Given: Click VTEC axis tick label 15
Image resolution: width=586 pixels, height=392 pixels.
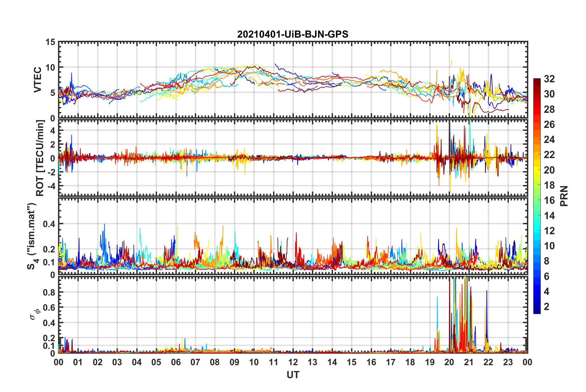Looking at the screenshot, I should click(x=50, y=42).
